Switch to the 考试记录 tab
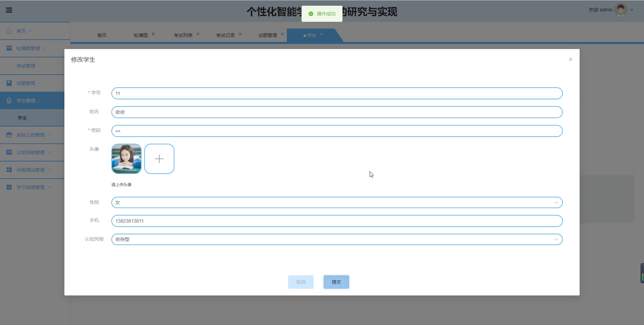Viewport: 644px width, 325px height. click(x=225, y=35)
